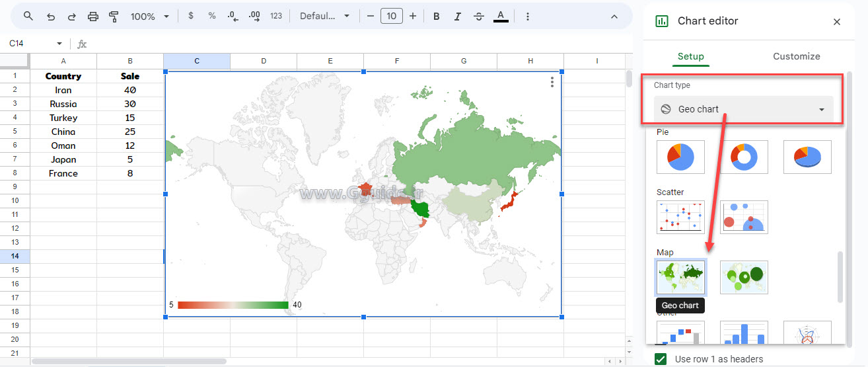Open the zoom 100% dropdown

150,16
